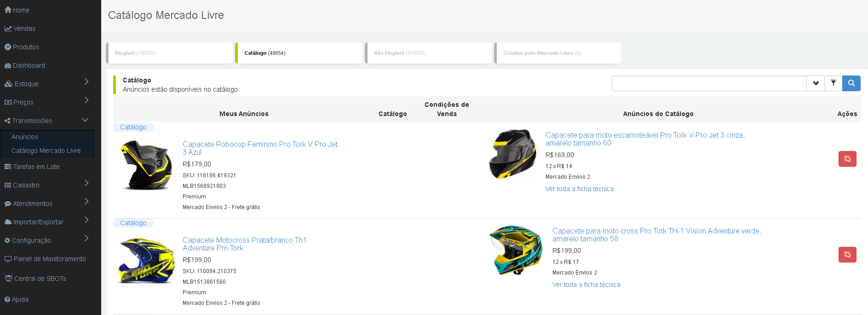Image resolution: width=868 pixels, height=315 pixels.
Task: Expand the Preços submenu chevron
Action: tap(86, 100)
